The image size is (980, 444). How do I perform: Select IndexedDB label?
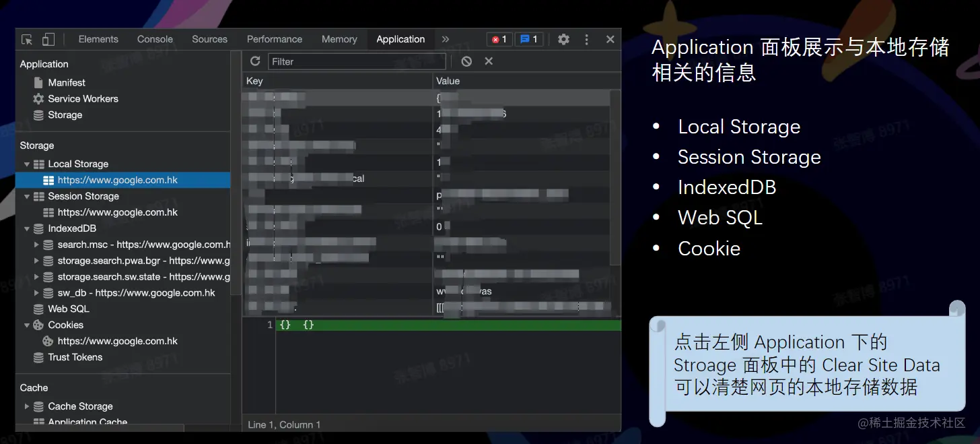pyautogui.click(x=72, y=228)
